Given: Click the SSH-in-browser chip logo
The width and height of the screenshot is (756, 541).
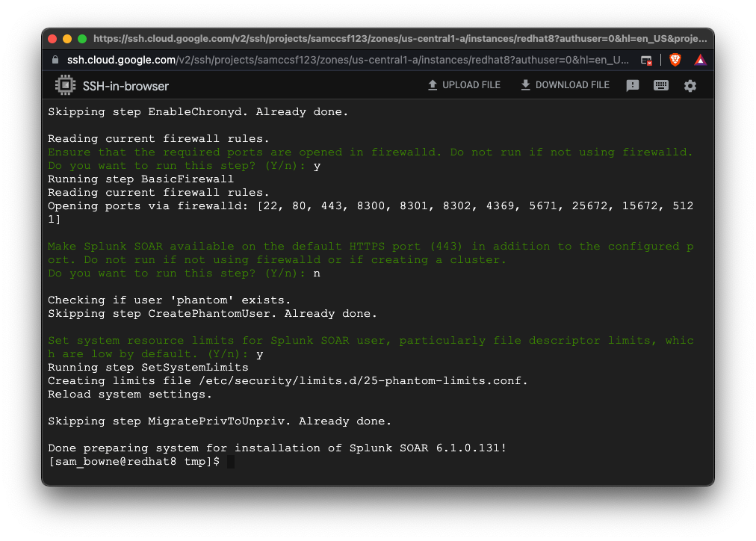Looking at the screenshot, I should pyautogui.click(x=66, y=85).
